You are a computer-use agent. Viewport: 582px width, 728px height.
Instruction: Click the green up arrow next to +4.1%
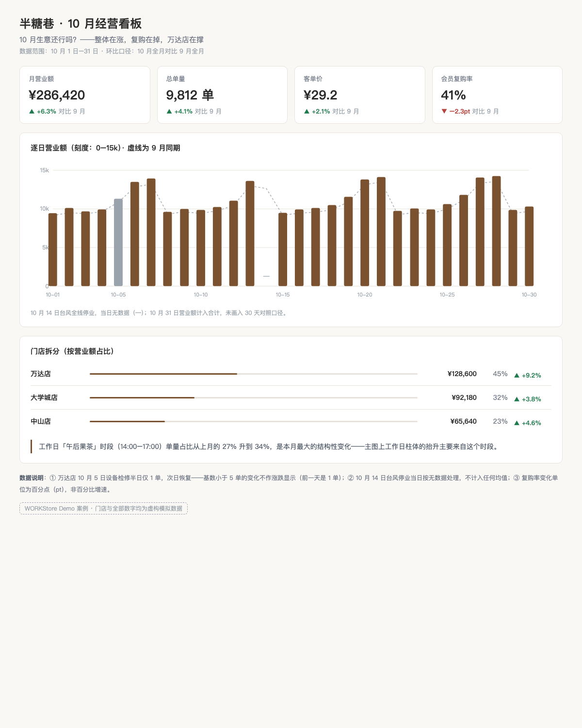[169, 112]
